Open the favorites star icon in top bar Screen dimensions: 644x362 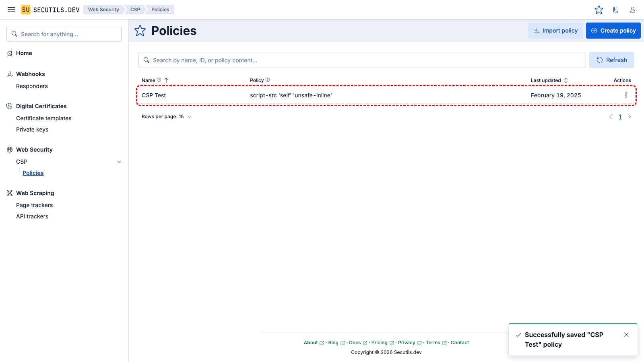(x=599, y=10)
